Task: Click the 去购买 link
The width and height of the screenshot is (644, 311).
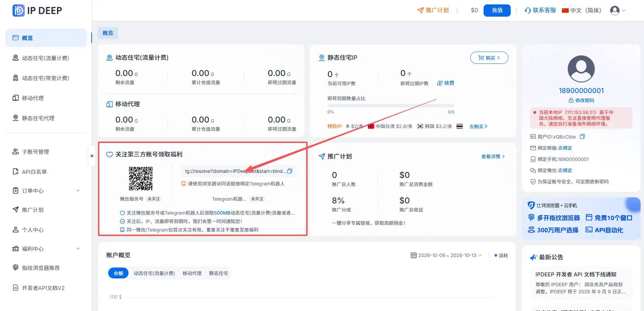Action: 478,126
